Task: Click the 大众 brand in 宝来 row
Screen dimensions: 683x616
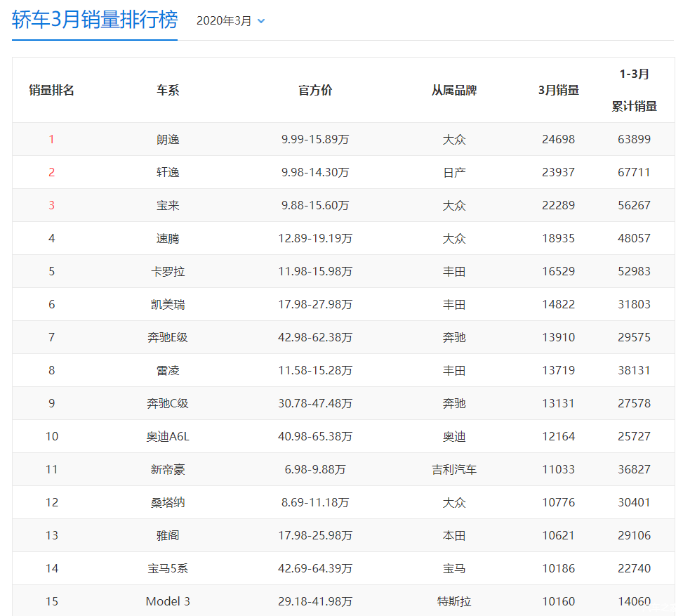Action: [454, 205]
